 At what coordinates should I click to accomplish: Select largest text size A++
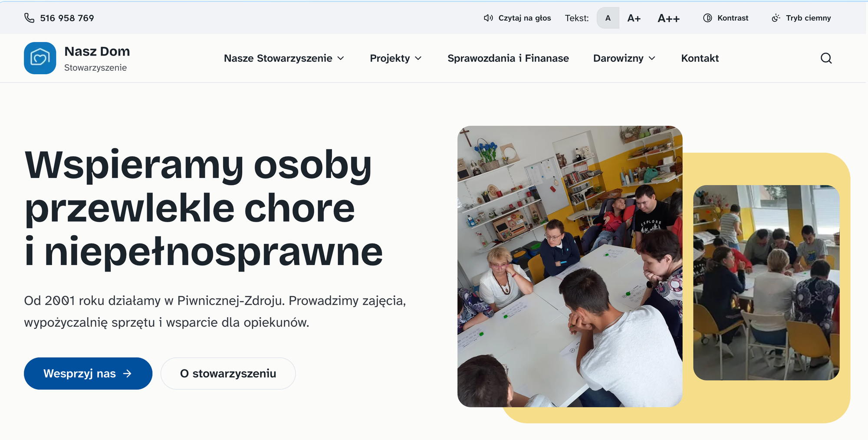click(669, 18)
